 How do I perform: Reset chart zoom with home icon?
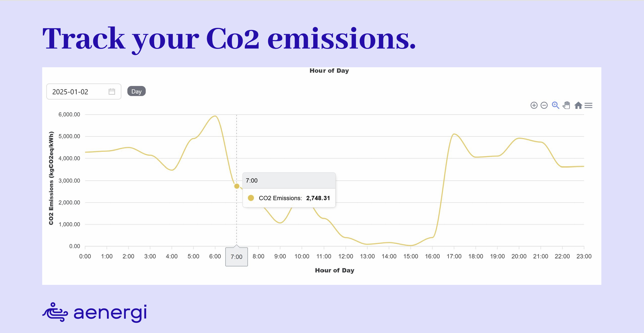[578, 105]
